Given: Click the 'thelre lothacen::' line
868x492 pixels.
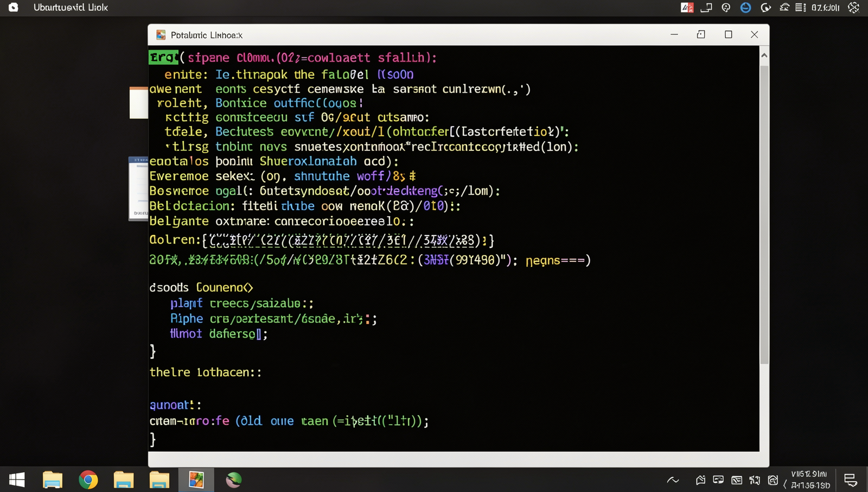Looking at the screenshot, I should [206, 372].
